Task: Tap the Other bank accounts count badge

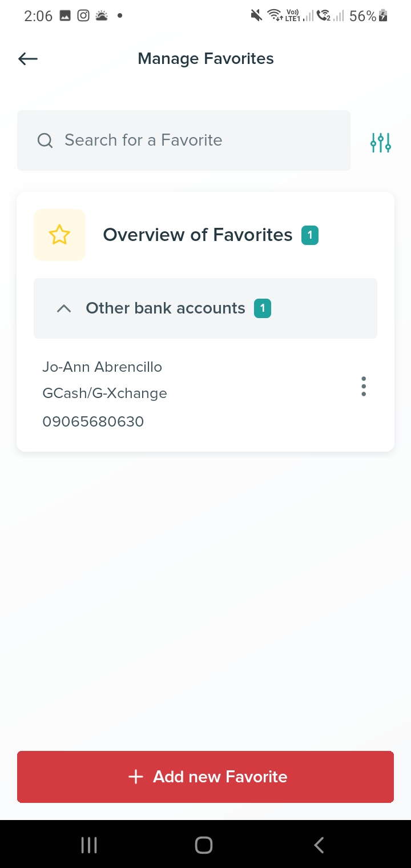Action: (x=263, y=308)
